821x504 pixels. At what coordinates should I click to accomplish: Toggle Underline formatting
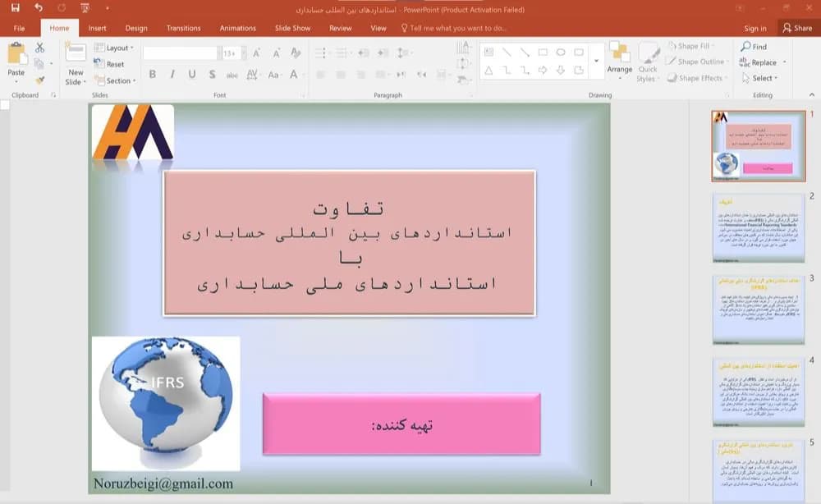(x=192, y=75)
